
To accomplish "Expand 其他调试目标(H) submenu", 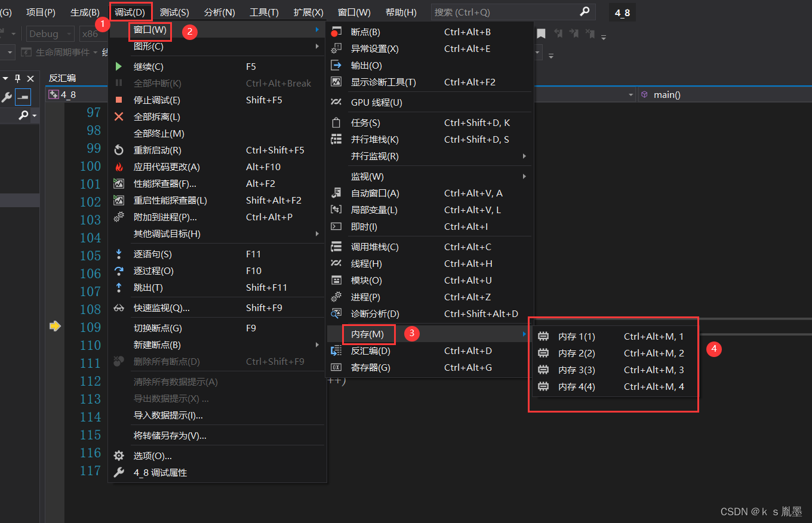I will tap(217, 234).
